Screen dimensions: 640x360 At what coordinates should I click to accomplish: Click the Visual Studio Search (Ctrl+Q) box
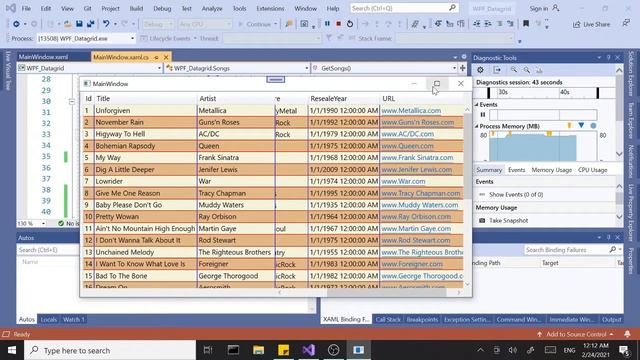click(404, 8)
